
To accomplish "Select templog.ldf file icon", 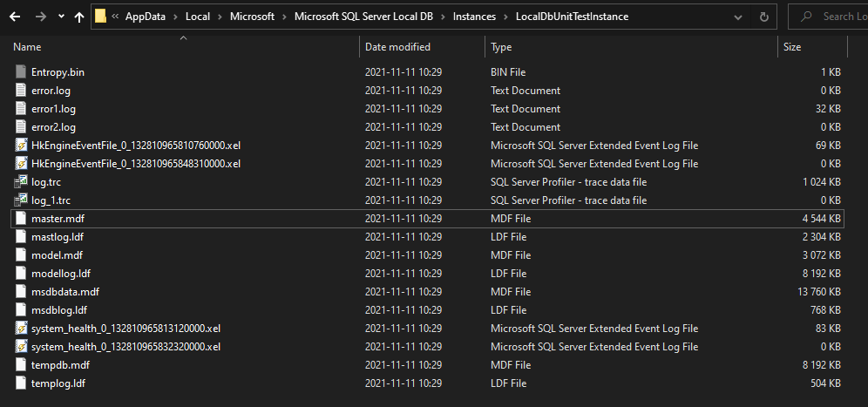I will coord(21,383).
